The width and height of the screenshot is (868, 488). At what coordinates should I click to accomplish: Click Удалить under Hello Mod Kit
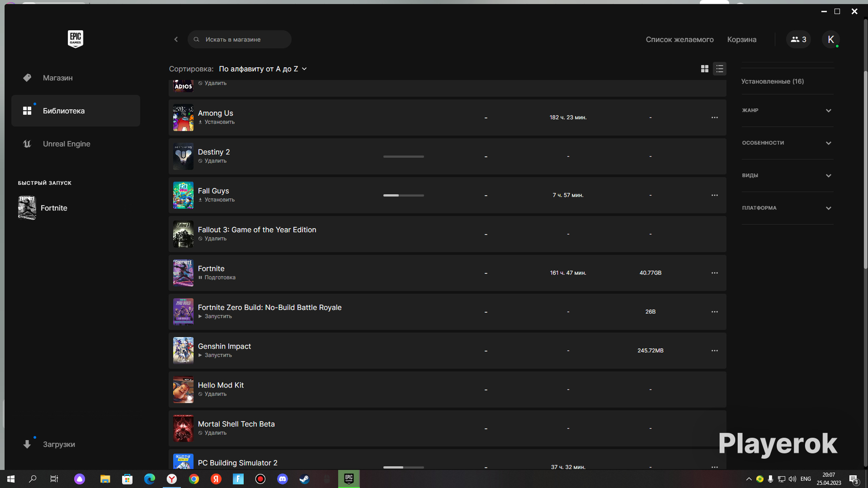[x=212, y=394]
